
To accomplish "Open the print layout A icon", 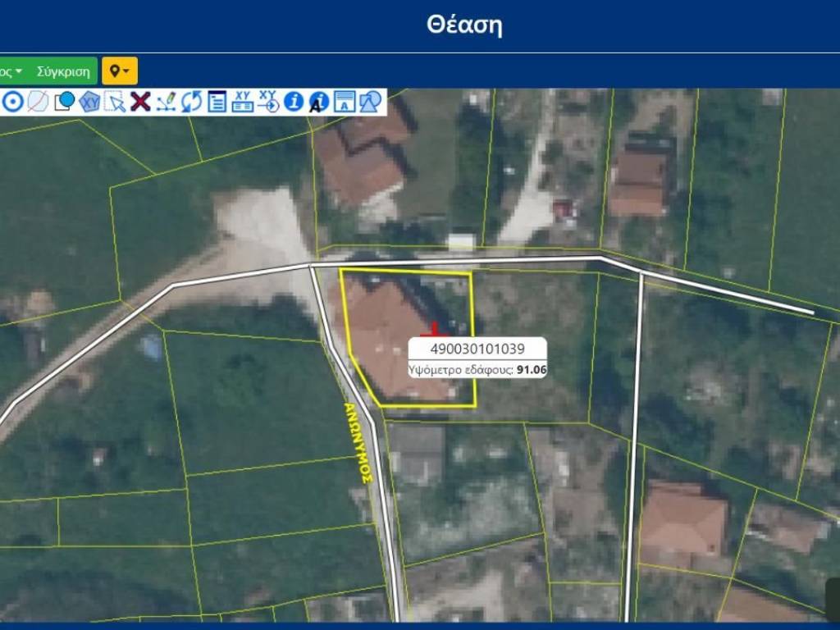I will pyautogui.click(x=345, y=102).
